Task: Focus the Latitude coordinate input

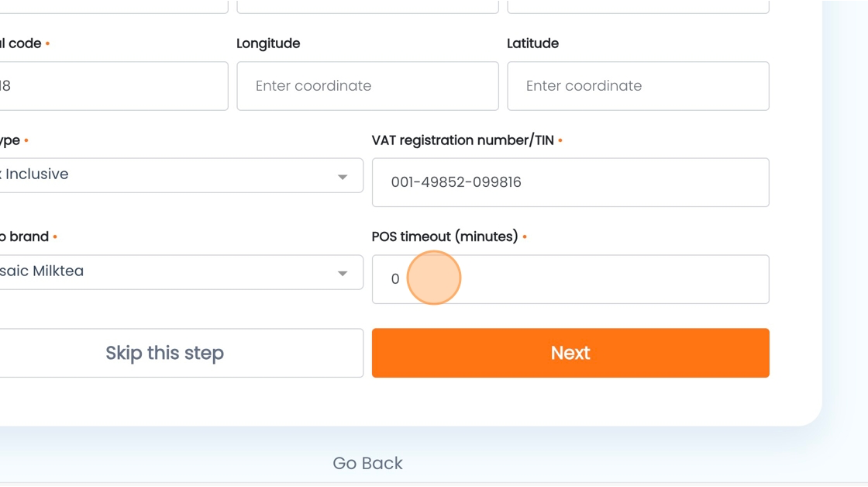Action: [638, 86]
